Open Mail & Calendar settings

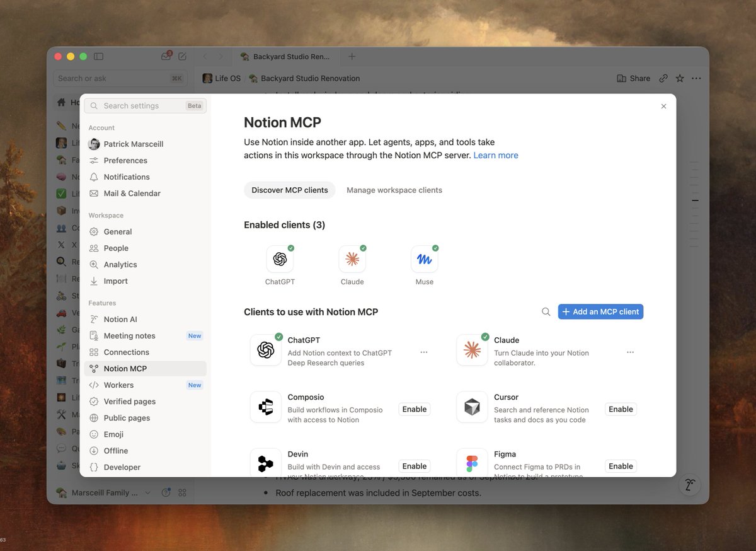(146, 193)
